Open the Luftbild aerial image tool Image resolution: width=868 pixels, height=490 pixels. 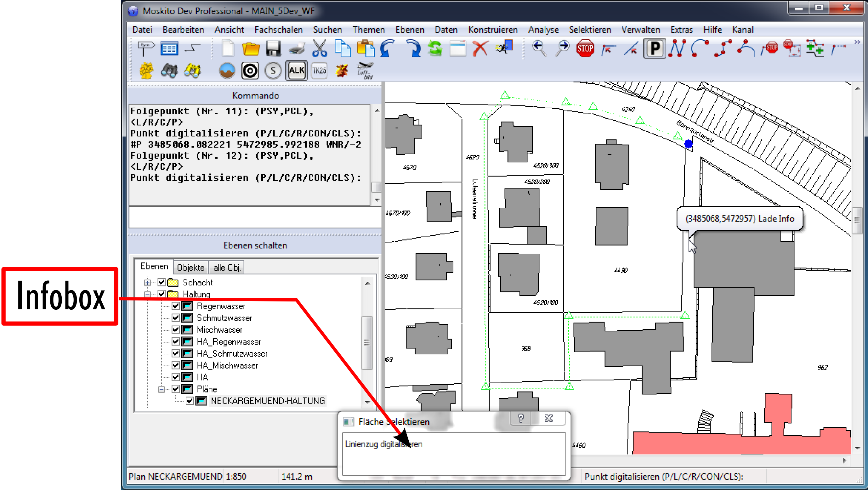[x=365, y=70]
